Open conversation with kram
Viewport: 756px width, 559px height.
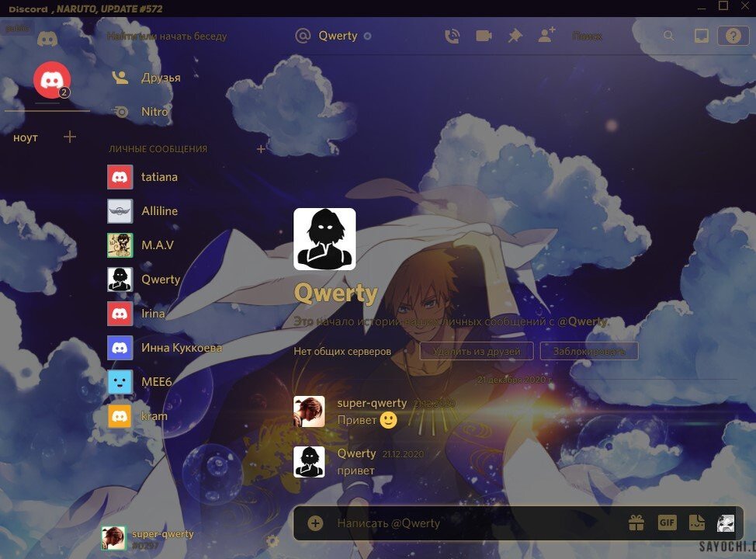pyautogui.click(x=186, y=415)
